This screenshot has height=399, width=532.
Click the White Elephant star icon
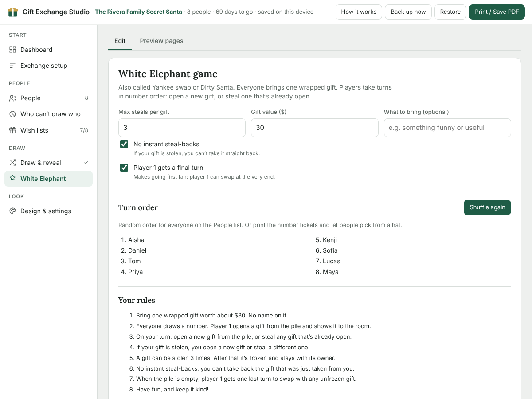(12, 178)
